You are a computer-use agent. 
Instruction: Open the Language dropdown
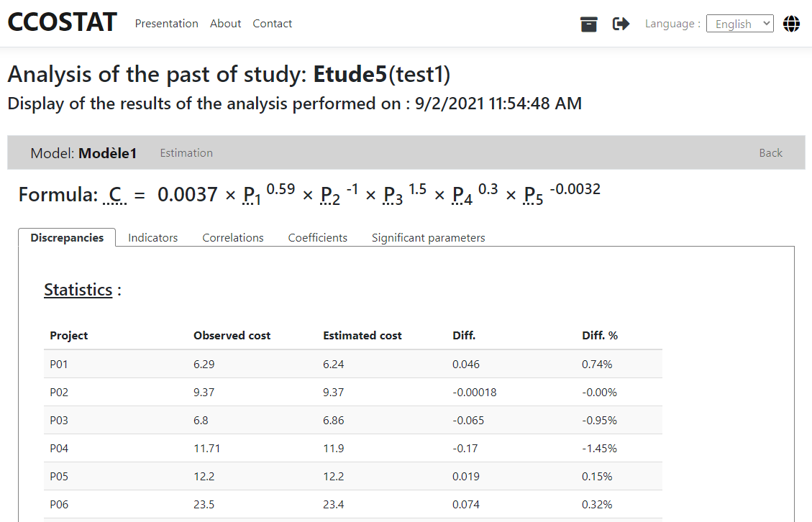(x=739, y=24)
